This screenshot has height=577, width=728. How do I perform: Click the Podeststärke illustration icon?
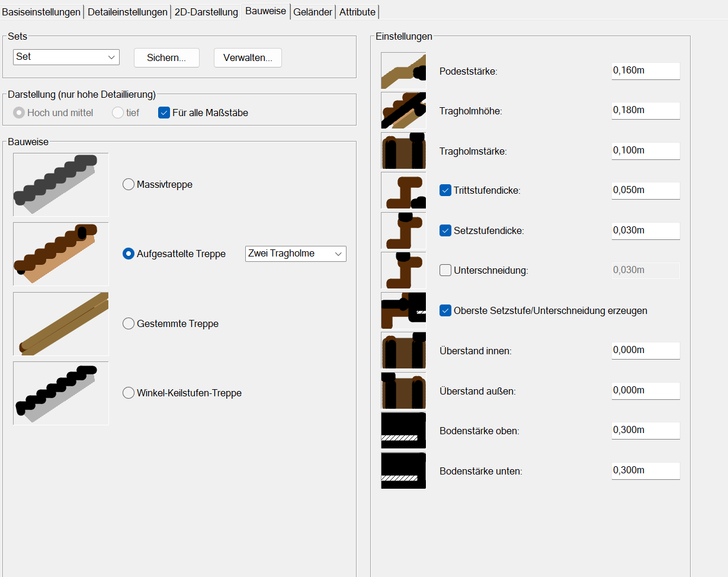click(403, 71)
